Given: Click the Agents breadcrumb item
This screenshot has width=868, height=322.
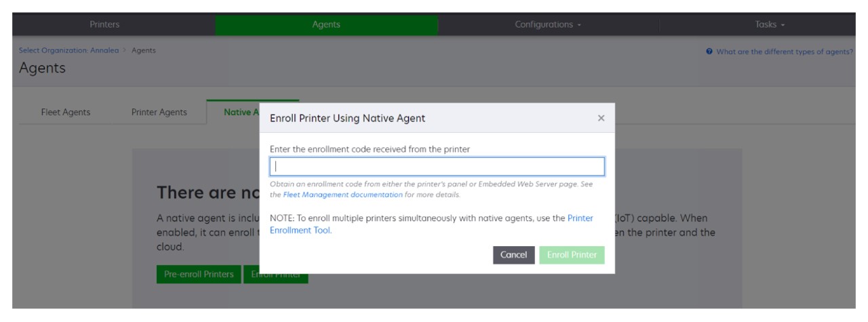Looking at the screenshot, I should (x=144, y=52).
